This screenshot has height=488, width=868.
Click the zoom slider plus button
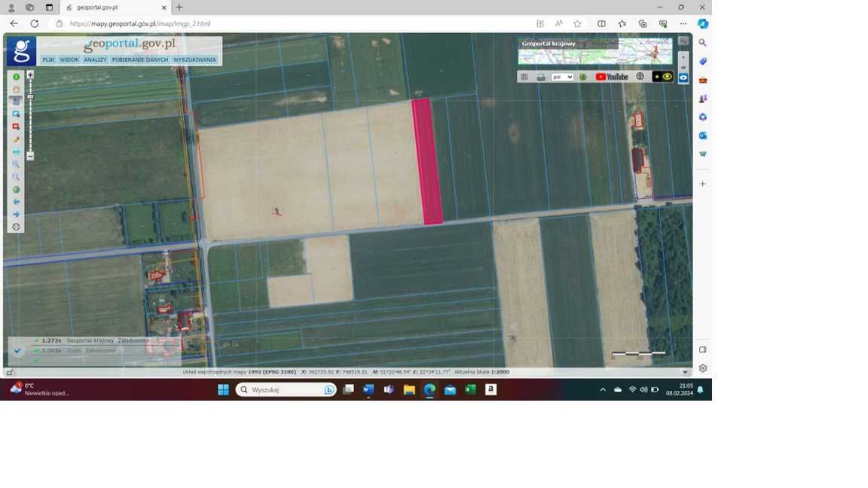click(x=30, y=75)
